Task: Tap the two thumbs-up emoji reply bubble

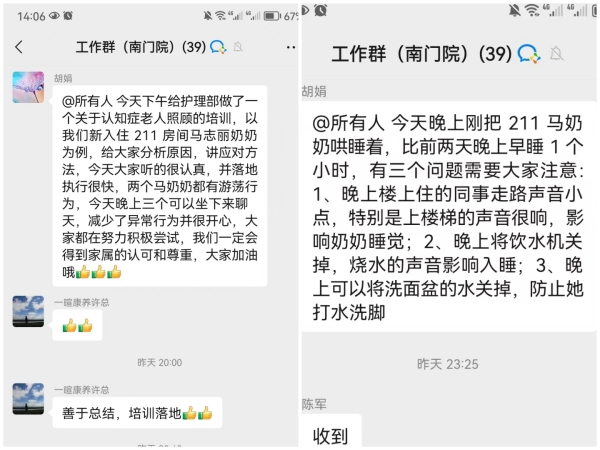Action: 77,326
